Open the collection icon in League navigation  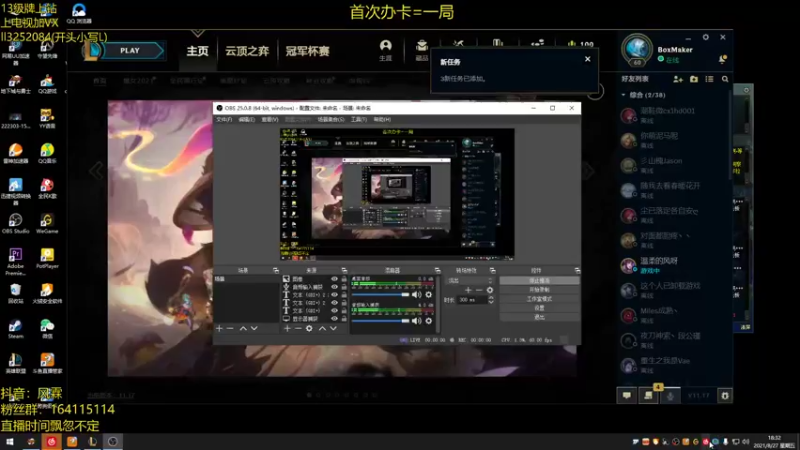tap(421, 49)
